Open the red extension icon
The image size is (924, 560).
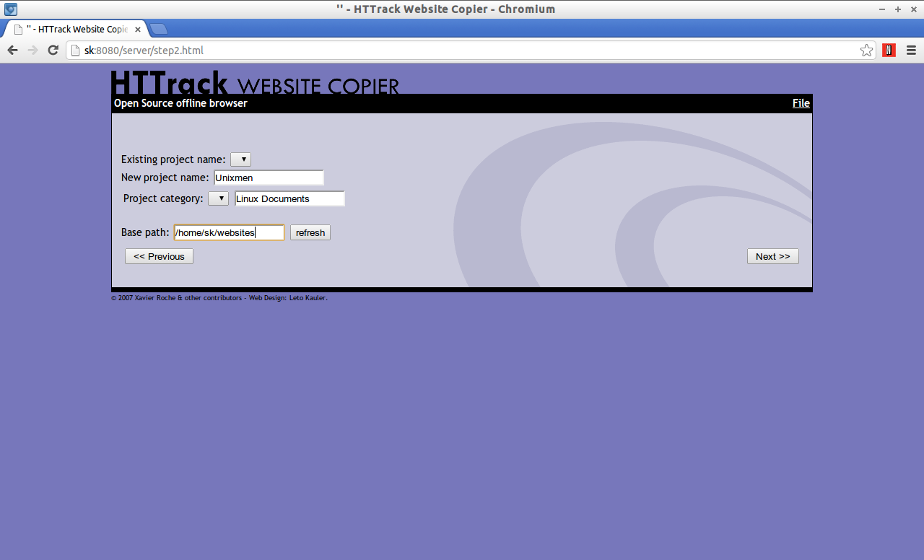tap(889, 50)
